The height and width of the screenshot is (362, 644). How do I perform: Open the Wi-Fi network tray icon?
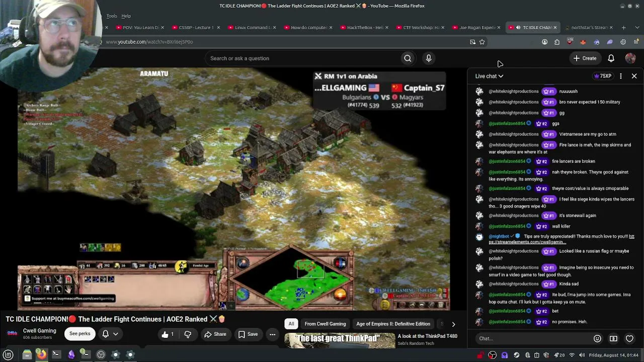coord(572,355)
